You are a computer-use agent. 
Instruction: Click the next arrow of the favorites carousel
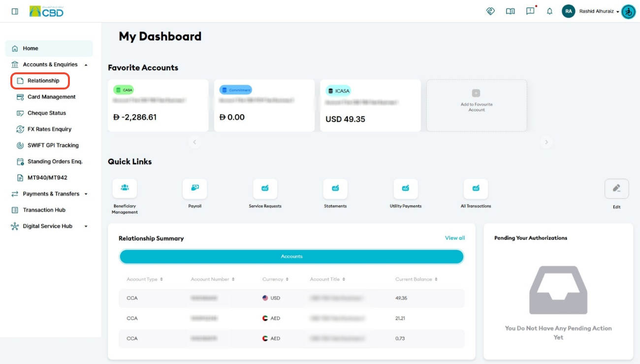(546, 142)
